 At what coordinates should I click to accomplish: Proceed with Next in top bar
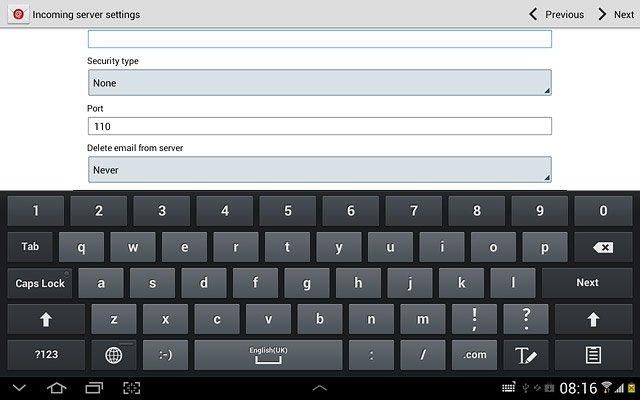616,14
